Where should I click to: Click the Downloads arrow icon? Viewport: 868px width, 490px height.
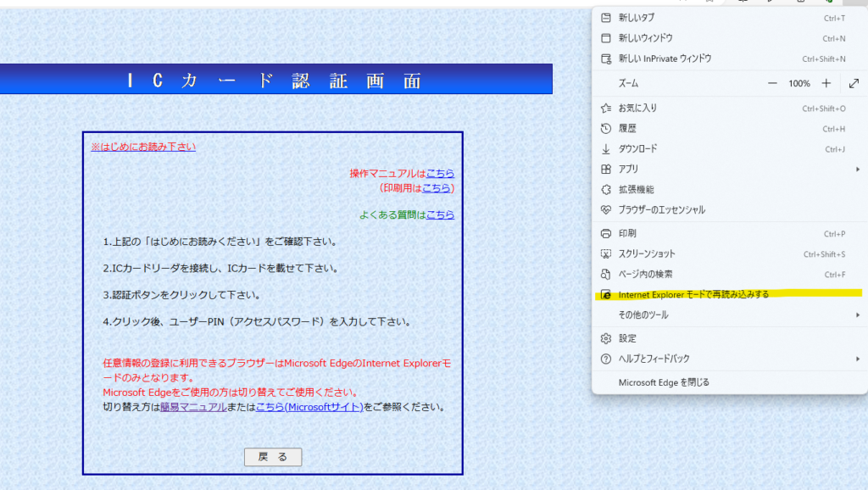tap(605, 149)
